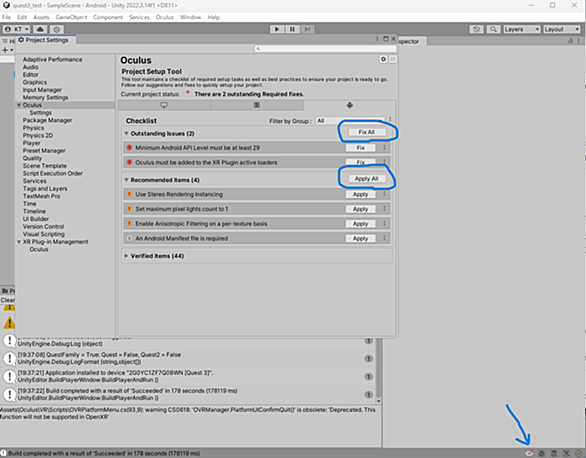Click Apply for Enable Anisotropic Filtering
This screenshot has width=586, height=458.
360,224
